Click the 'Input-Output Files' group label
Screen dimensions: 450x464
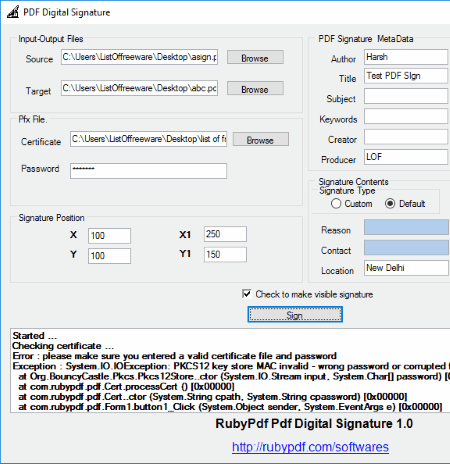pos(51,39)
